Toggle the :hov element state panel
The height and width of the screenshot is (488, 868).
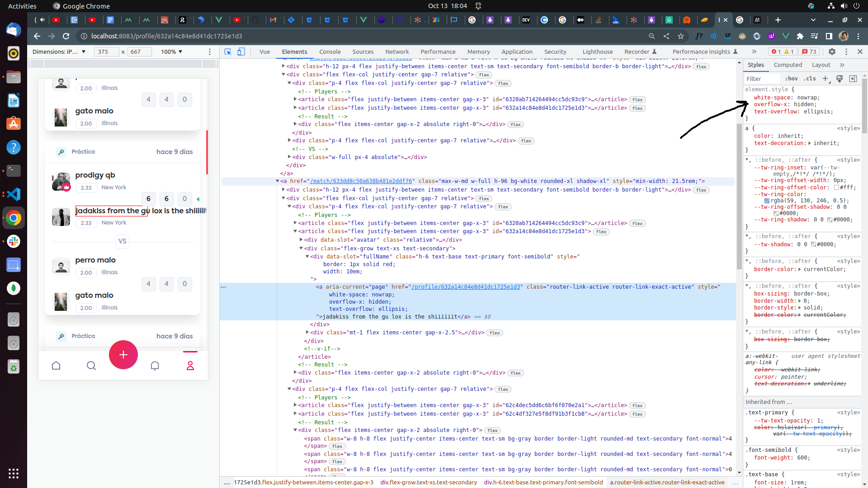click(x=791, y=79)
